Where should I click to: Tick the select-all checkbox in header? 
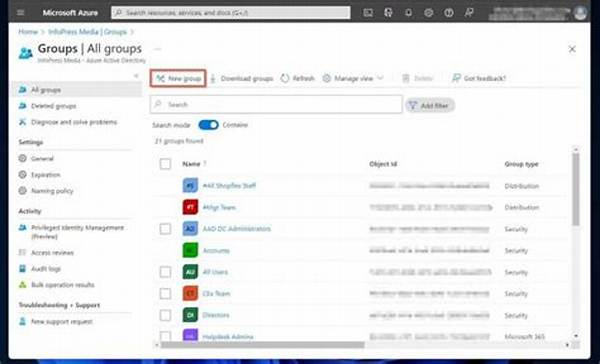[x=165, y=164]
